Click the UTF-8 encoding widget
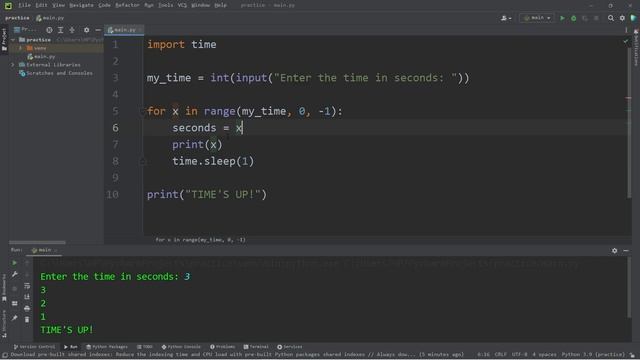 [520, 355]
